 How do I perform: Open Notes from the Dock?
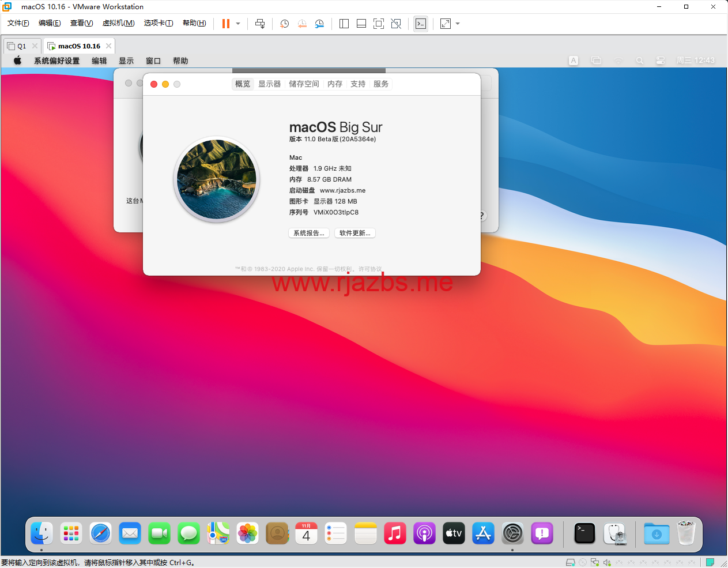(365, 533)
